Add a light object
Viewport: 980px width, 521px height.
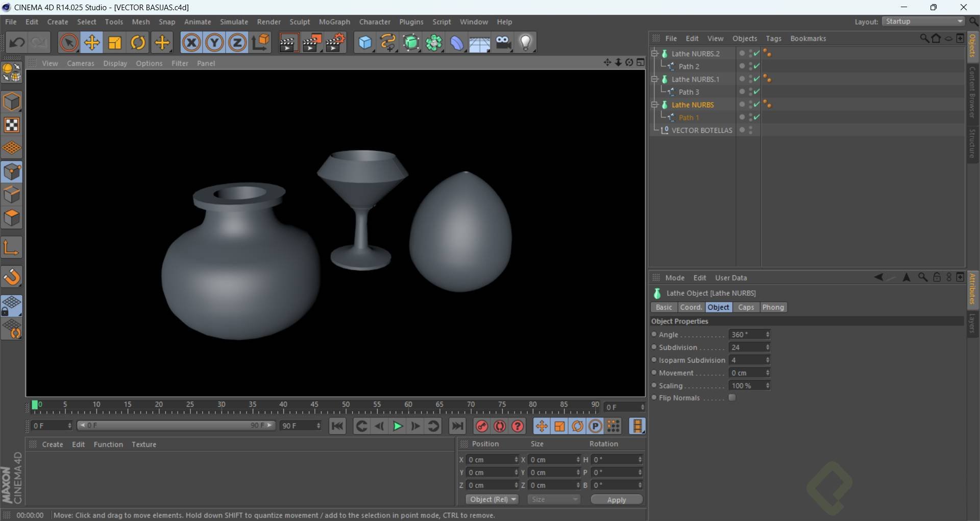(x=526, y=43)
